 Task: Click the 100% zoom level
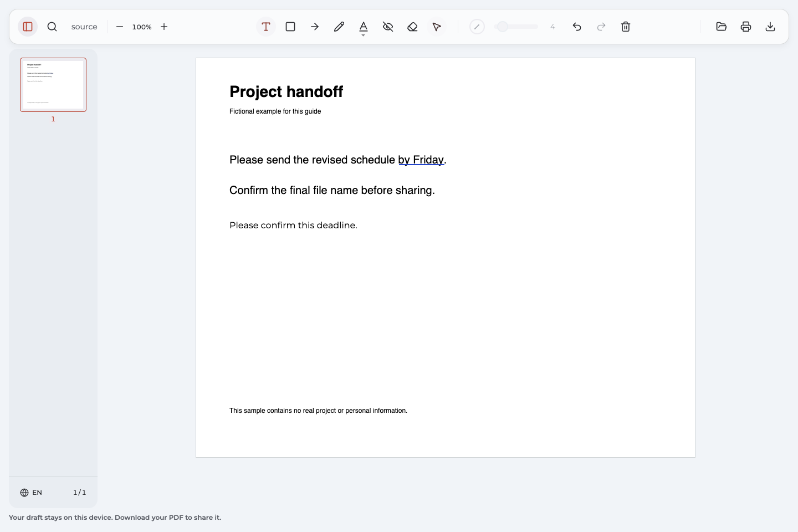click(142, 27)
